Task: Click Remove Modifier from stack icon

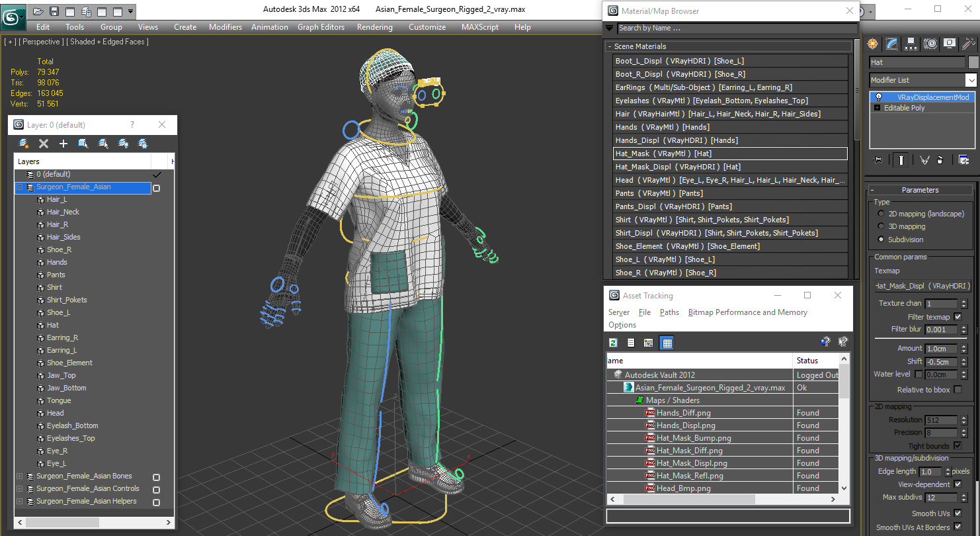Action: tap(940, 159)
